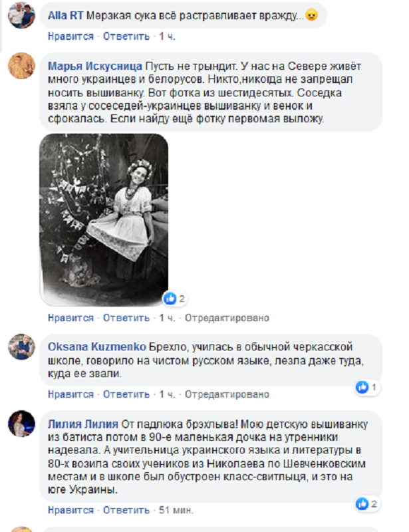The width and height of the screenshot is (409, 532).
Task: Open Oksana Kuzmenko's profile avatar
Action: coord(21,346)
